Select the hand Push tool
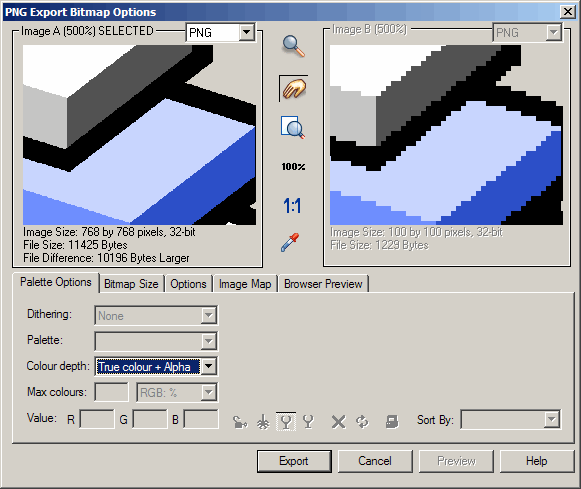The image size is (581, 489). click(x=293, y=89)
